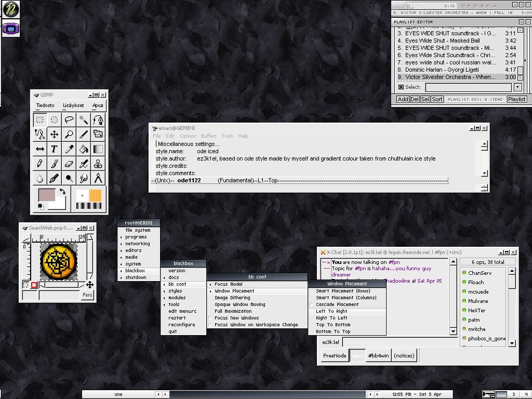Activate the Airbrush tool

[x=84, y=164]
